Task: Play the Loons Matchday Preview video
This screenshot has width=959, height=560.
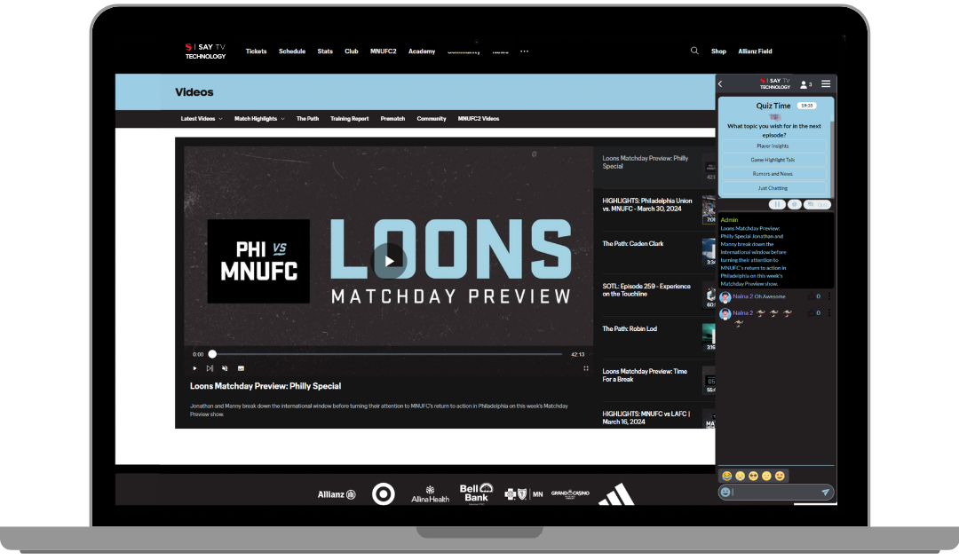Action: click(388, 261)
